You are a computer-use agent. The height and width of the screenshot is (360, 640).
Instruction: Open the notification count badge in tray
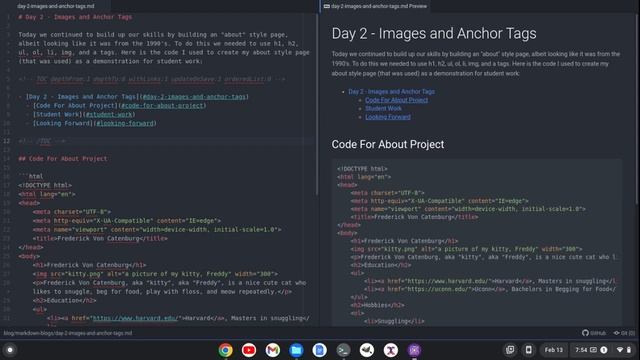point(604,350)
